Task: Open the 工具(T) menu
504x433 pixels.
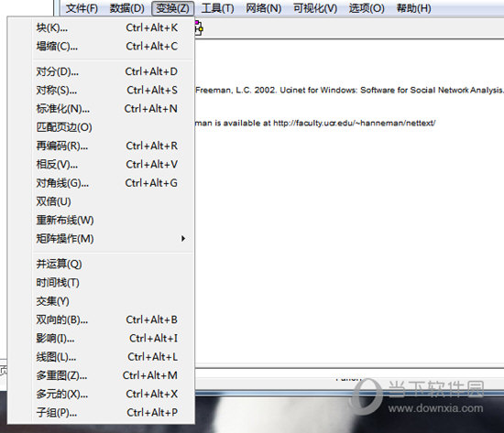Action: [x=217, y=8]
